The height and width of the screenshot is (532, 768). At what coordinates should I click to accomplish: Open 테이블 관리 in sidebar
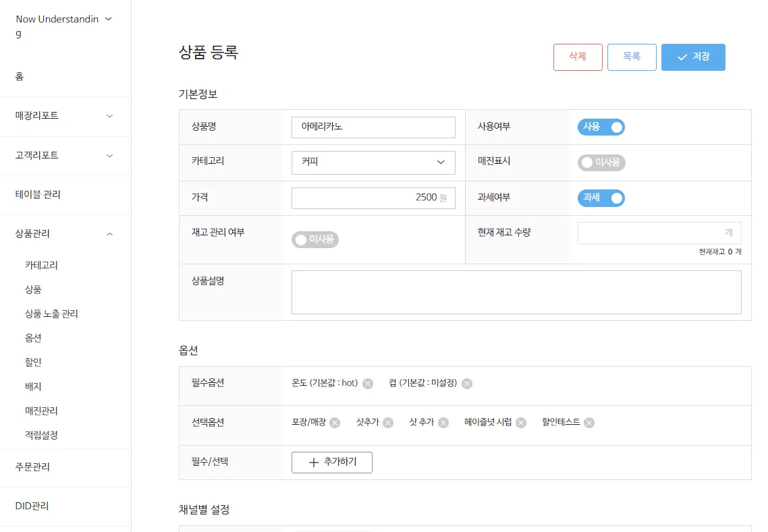[38, 195]
